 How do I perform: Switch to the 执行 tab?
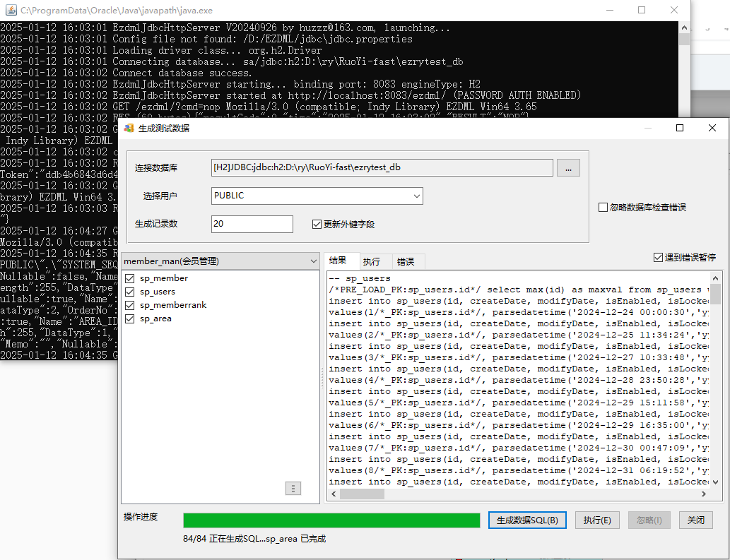372,261
